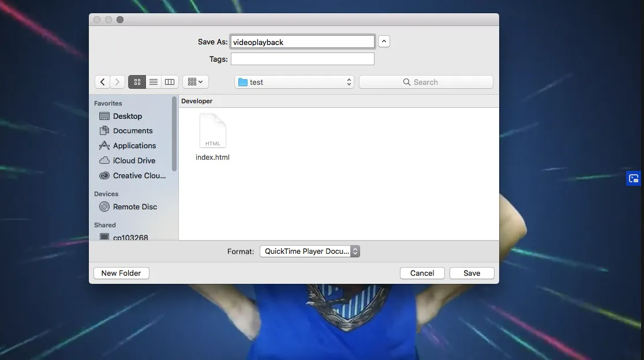Click the Desktop icon in Favorites

(x=104, y=116)
